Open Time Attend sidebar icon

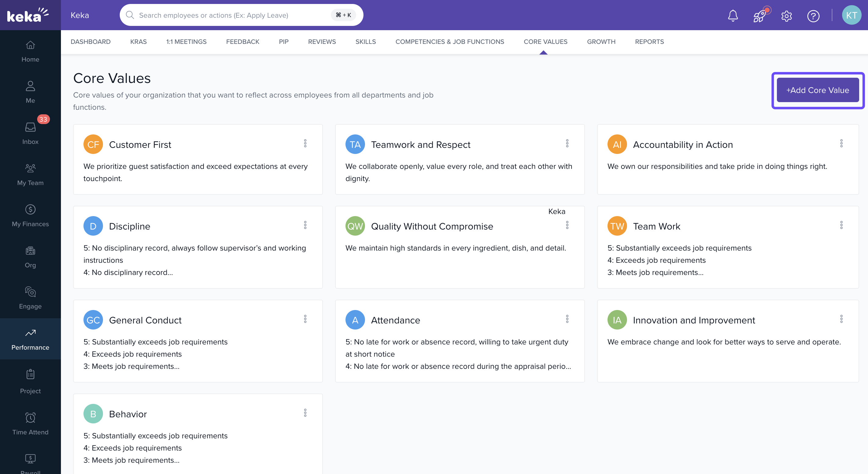tap(30, 423)
